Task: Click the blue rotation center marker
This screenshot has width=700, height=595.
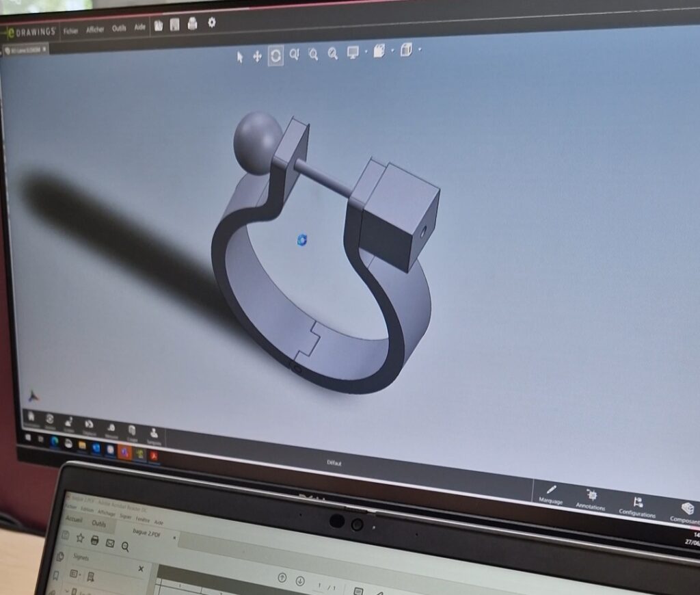Action: (302, 240)
